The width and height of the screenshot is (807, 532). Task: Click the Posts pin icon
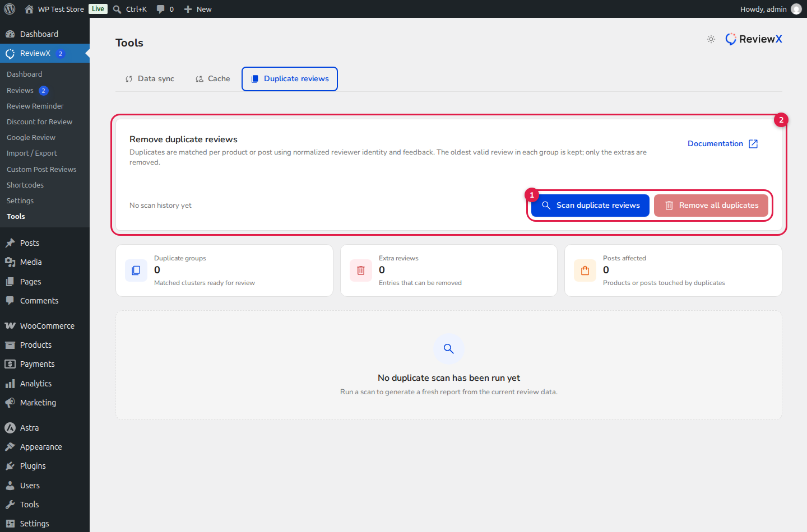[10, 243]
